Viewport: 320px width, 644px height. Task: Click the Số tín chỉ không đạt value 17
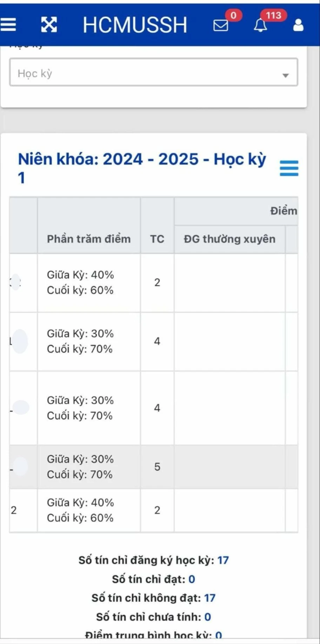point(209,598)
